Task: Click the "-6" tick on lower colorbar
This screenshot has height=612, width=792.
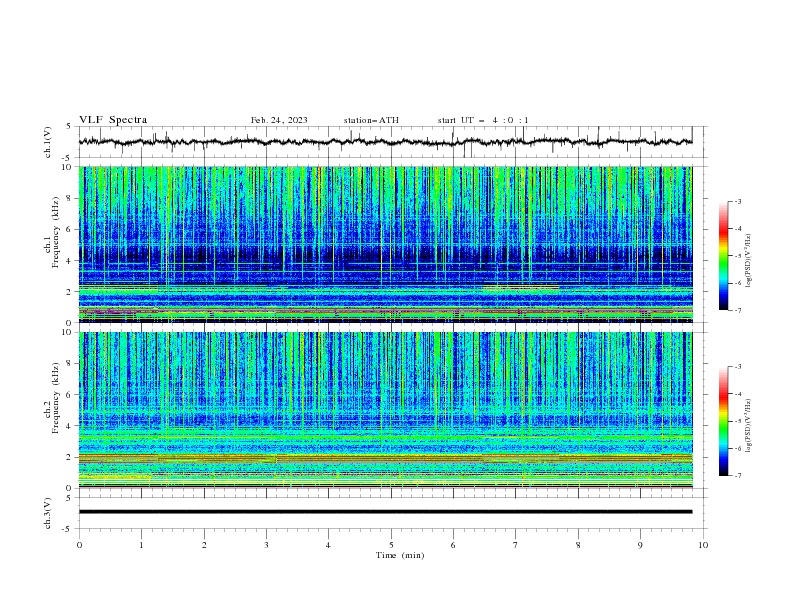Action: click(x=738, y=448)
